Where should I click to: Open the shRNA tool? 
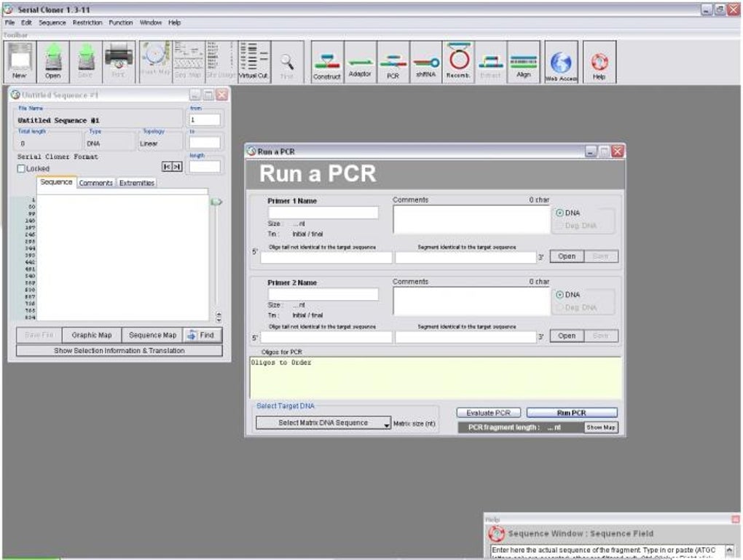click(426, 63)
